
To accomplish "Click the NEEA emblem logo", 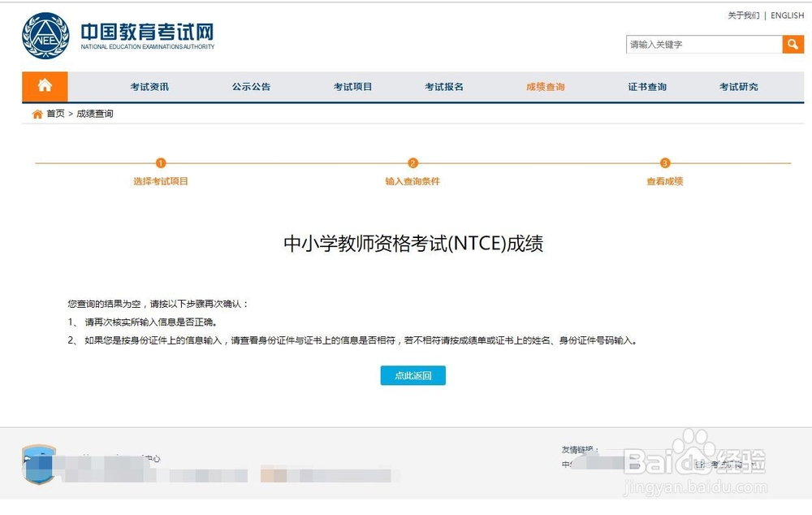I will 45,36.
